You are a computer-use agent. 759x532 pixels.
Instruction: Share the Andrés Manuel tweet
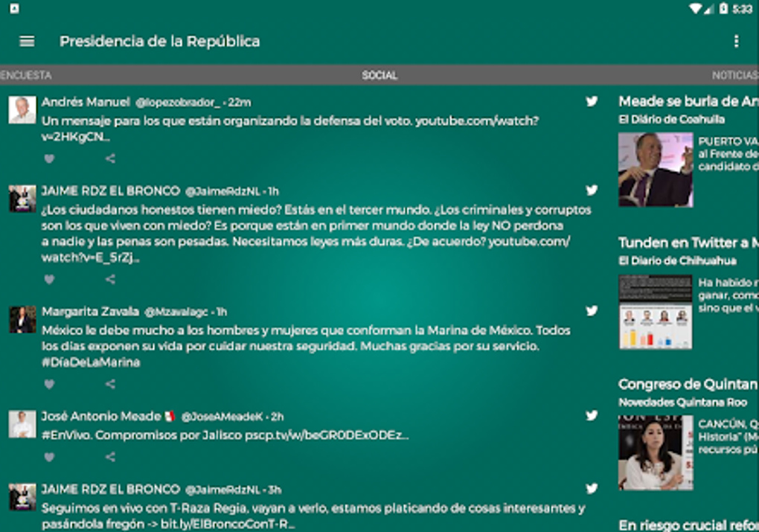click(x=110, y=158)
